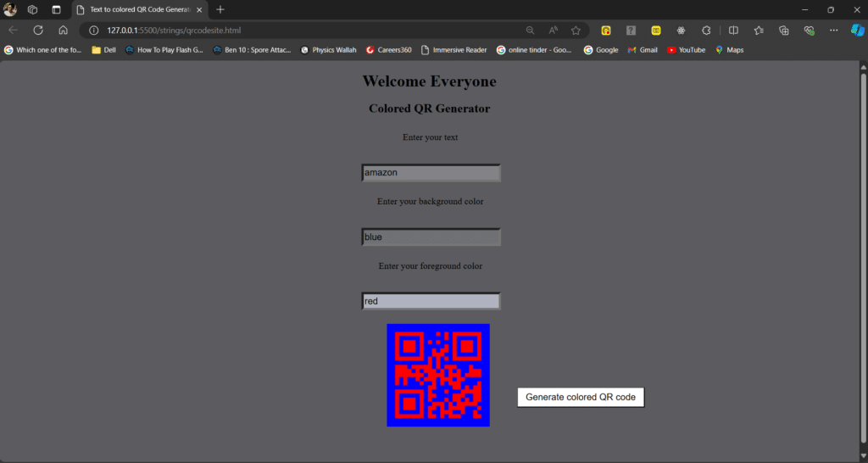The image size is (868, 463).
Task: Click the browser refresh button
Action: (x=38, y=30)
